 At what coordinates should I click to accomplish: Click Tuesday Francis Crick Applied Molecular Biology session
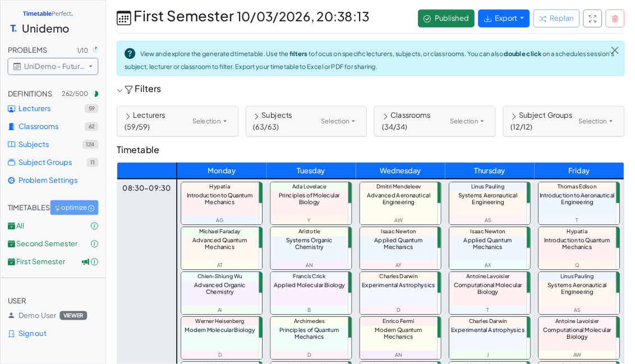(311, 293)
